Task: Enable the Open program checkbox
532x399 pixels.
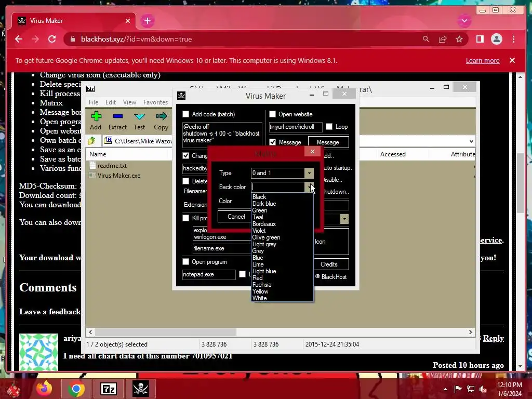Action: pos(185,262)
